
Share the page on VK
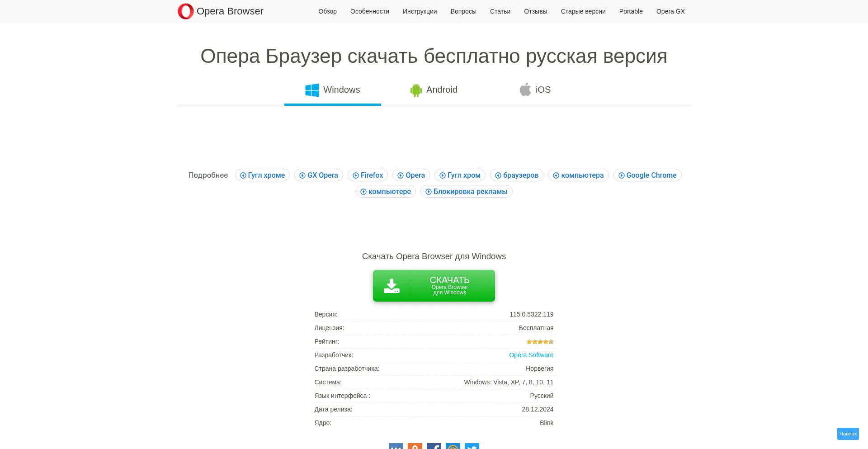coord(396,447)
